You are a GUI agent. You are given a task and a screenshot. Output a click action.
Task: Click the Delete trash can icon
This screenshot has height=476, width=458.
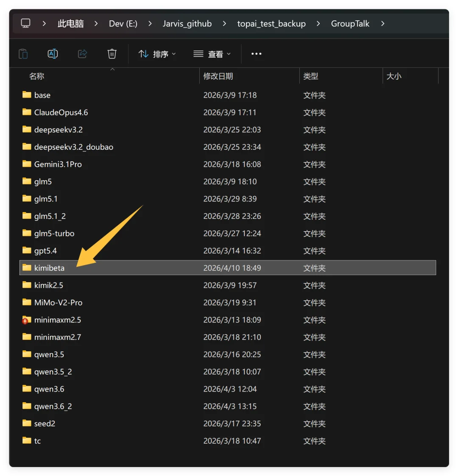point(112,54)
